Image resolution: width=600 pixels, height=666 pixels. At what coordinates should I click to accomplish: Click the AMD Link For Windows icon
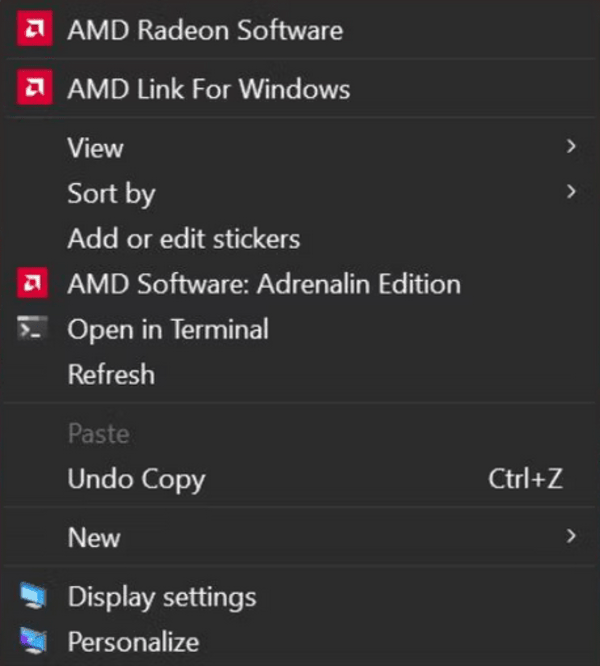pyautogui.click(x=35, y=87)
